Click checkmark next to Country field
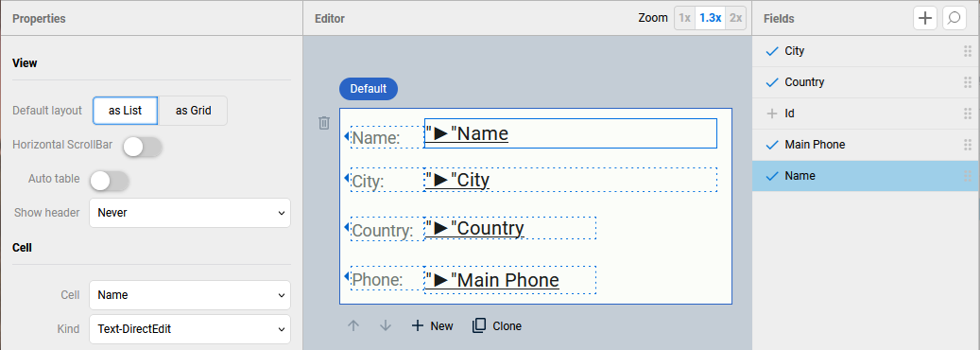 pos(771,82)
